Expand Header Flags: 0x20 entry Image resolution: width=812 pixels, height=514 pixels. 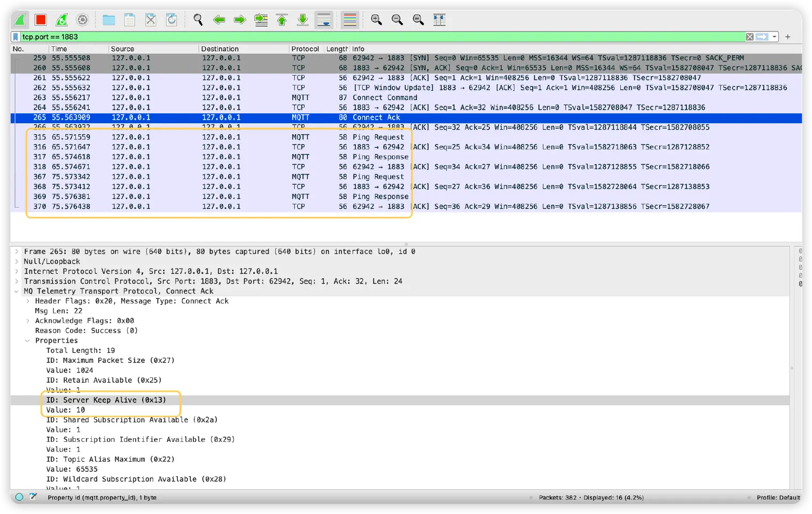coord(28,301)
